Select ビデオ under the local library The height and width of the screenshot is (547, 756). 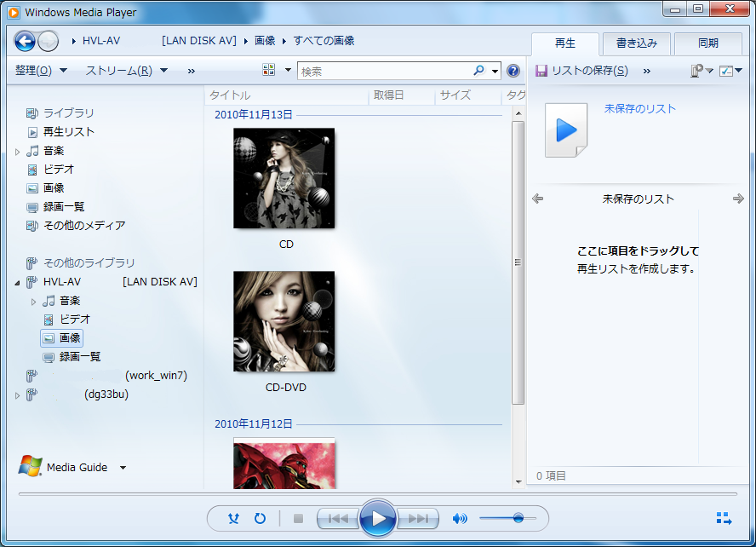coord(59,170)
